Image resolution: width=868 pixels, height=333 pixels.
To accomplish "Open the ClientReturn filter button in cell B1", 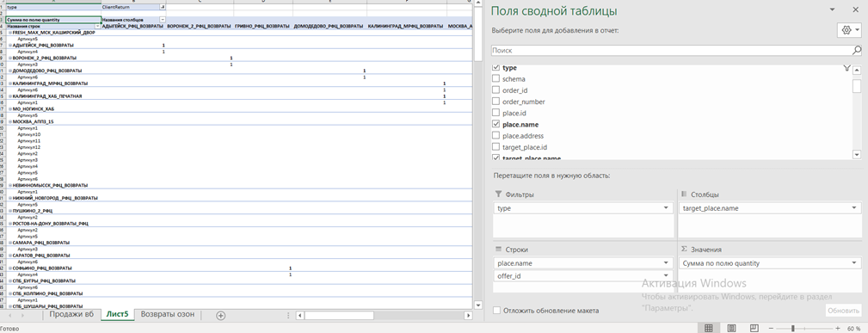I will tap(162, 7).
